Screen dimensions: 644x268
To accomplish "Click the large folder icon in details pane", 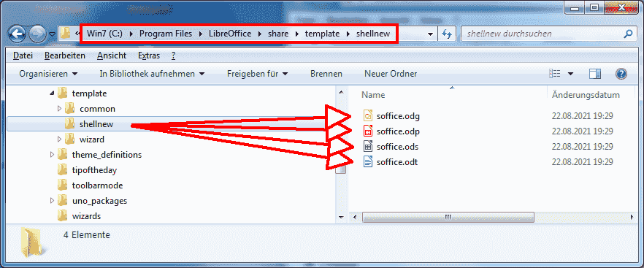I will point(33,244).
